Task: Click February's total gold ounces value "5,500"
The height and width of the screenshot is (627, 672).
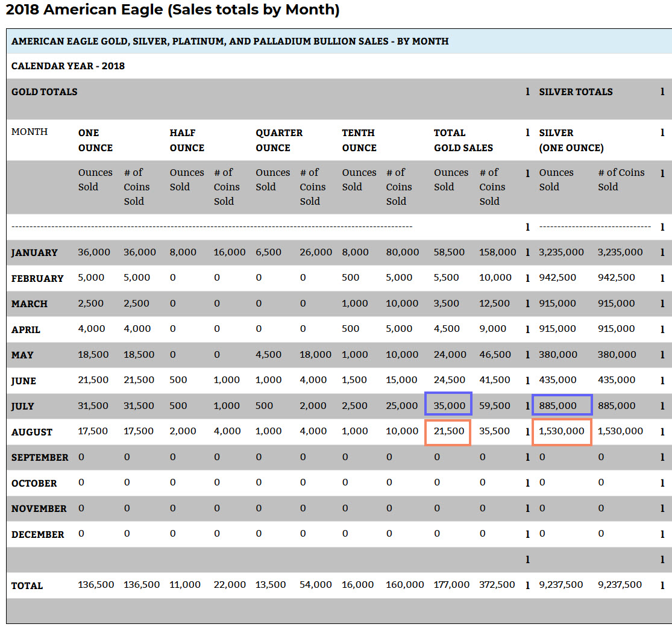Action: pos(446,278)
